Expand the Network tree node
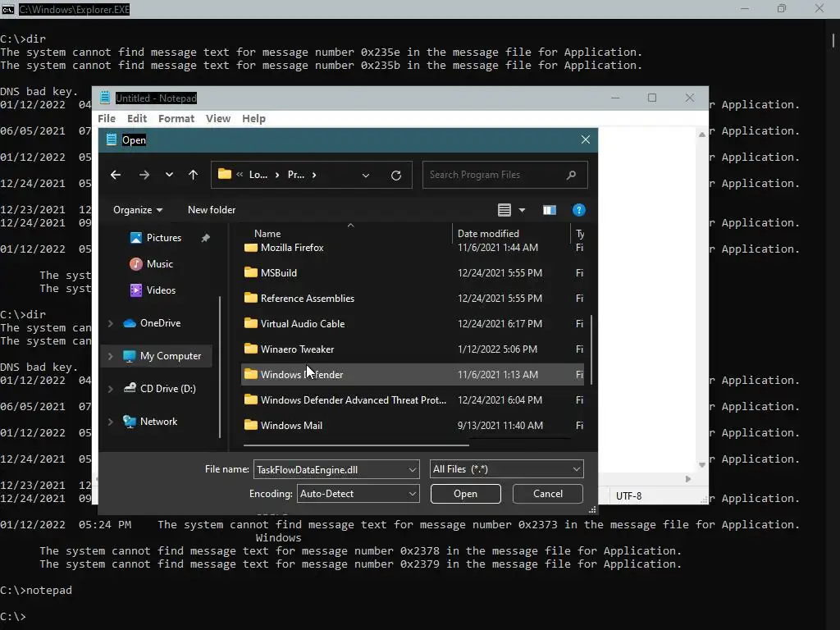 (111, 422)
